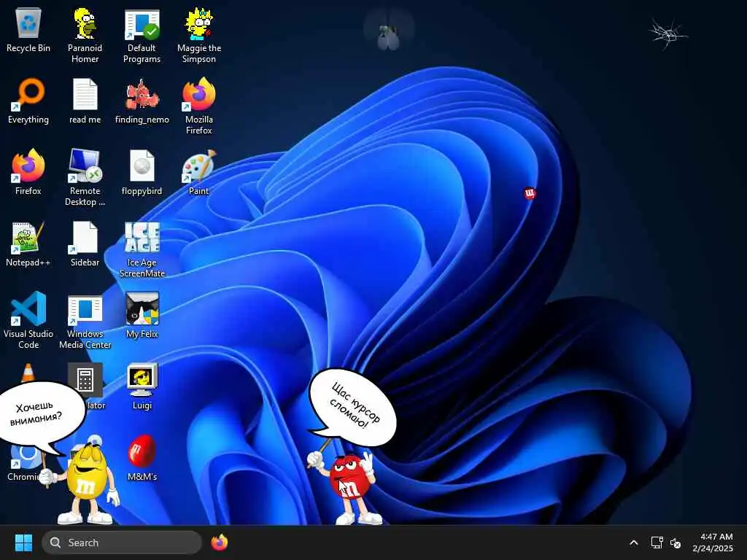Click the red M&M's speech bubble
Viewport: 747px width, 560px height.
point(352,407)
